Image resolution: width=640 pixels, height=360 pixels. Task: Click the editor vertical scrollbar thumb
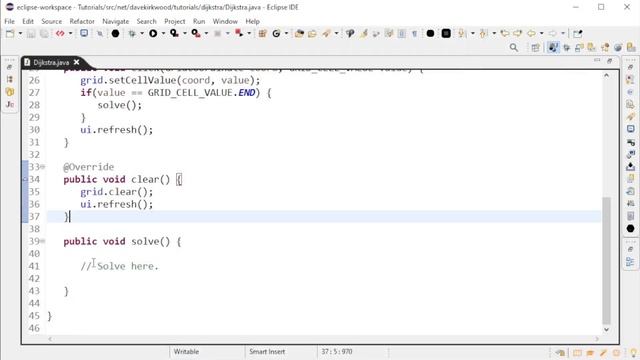coord(607,260)
